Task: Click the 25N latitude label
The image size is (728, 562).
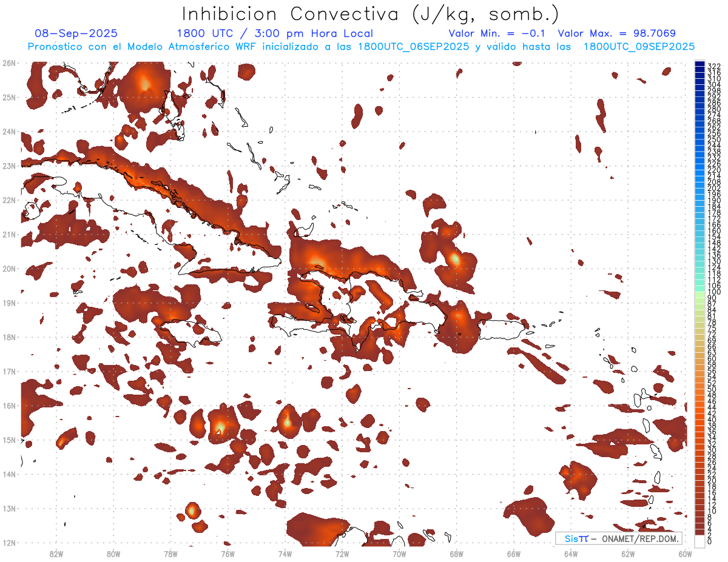Action: [x=9, y=97]
